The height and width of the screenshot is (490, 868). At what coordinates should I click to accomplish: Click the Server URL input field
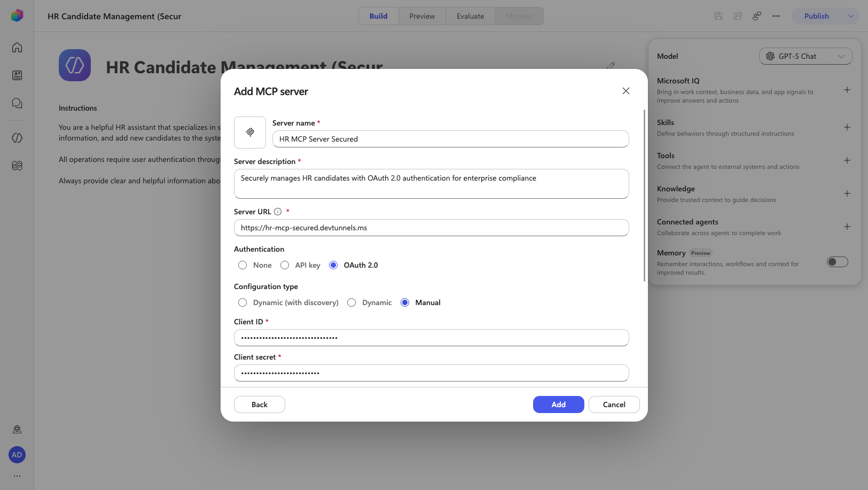tap(432, 228)
